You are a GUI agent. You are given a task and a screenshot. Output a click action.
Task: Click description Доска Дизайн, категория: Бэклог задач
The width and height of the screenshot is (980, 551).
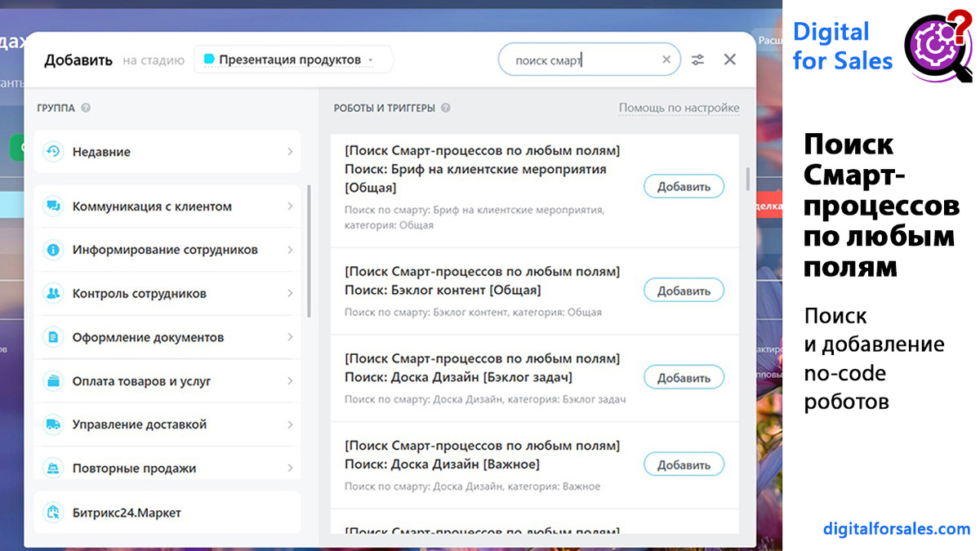click(x=485, y=399)
